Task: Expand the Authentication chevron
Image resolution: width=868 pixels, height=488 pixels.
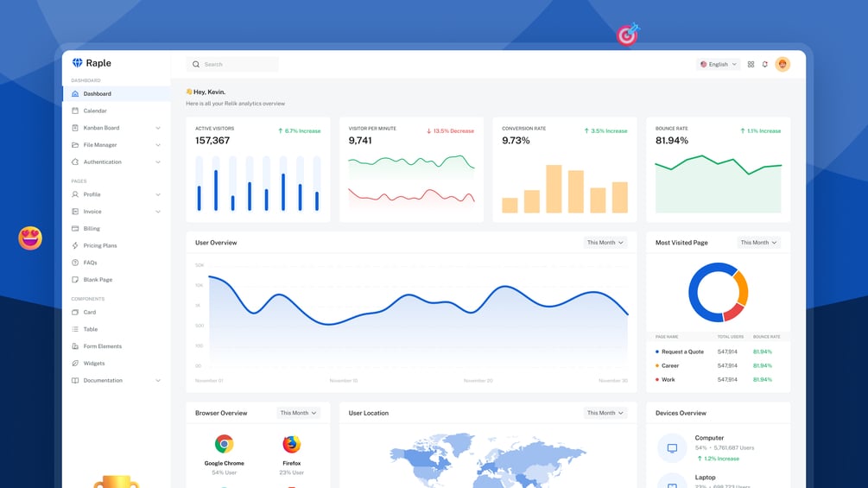Action: pos(158,162)
